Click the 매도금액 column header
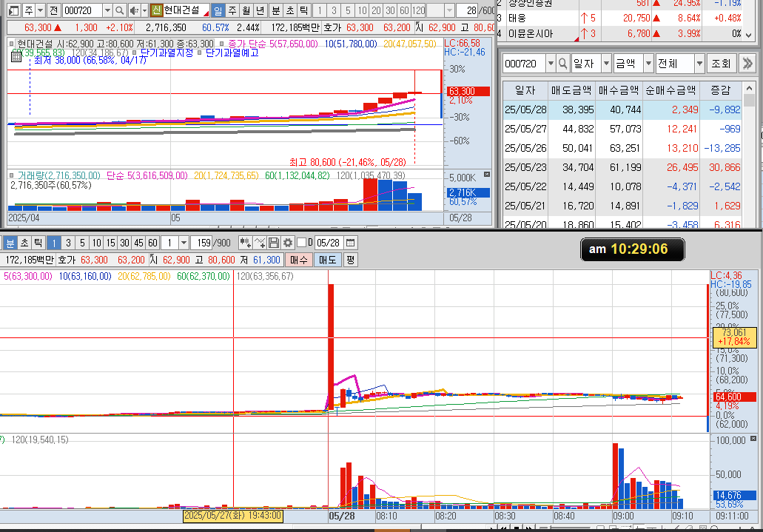Image resolution: width=763 pixels, height=532 pixels. click(571, 90)
